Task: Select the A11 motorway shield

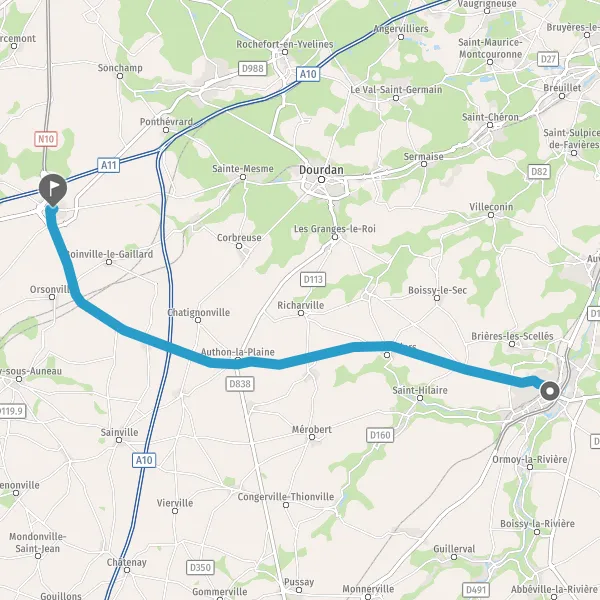Action: [108, 165]
